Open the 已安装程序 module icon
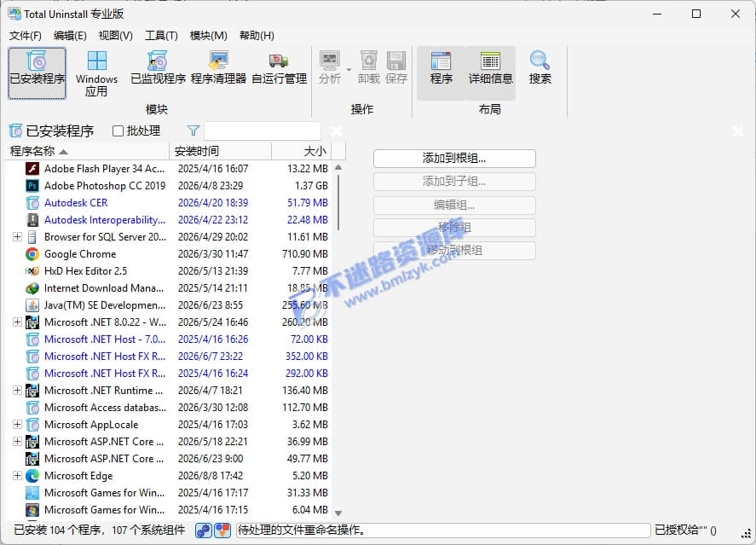The height and width of the screenshot is (545, 756). coord(37,72)
